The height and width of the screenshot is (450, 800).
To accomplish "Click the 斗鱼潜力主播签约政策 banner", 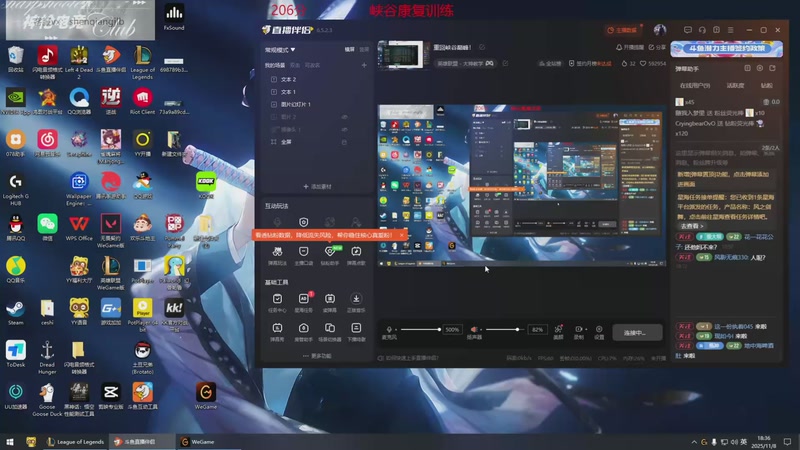I will pyautogui.click(x=727, y=48).
